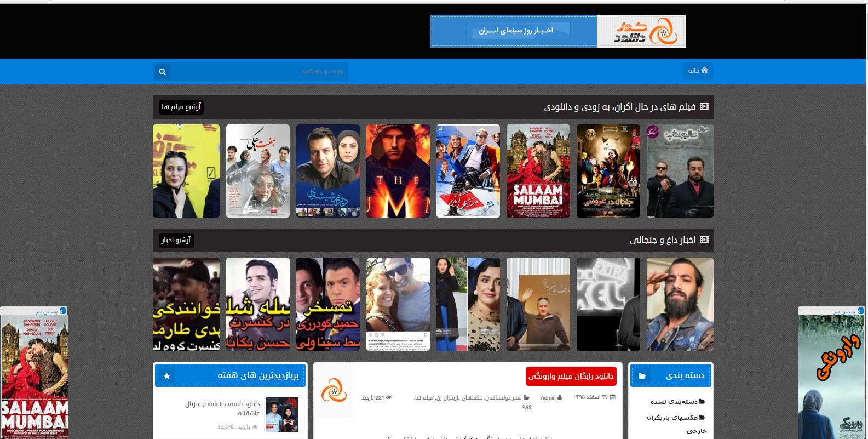Open the آرشیو اخبار news archive button
Image resolution: width=868 pixels, height=439 pixels.
click(176, 240)
